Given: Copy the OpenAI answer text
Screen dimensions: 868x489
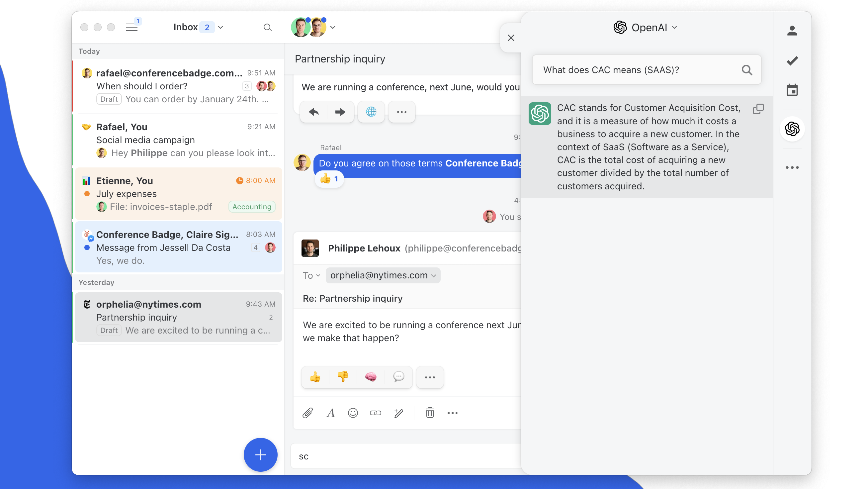Looking at the screenshot, I should [x=758, y=109].
